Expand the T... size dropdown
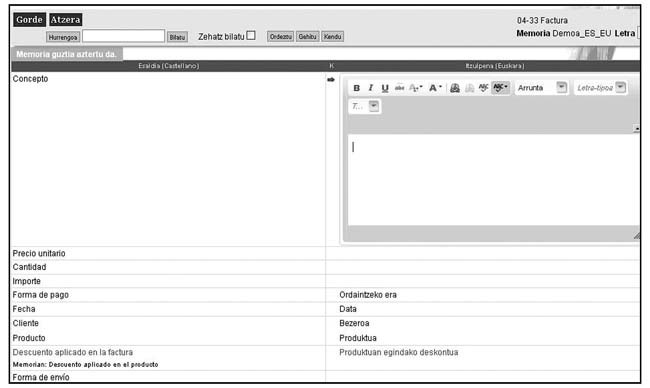The image size is (650, 388). click(364, 106)
